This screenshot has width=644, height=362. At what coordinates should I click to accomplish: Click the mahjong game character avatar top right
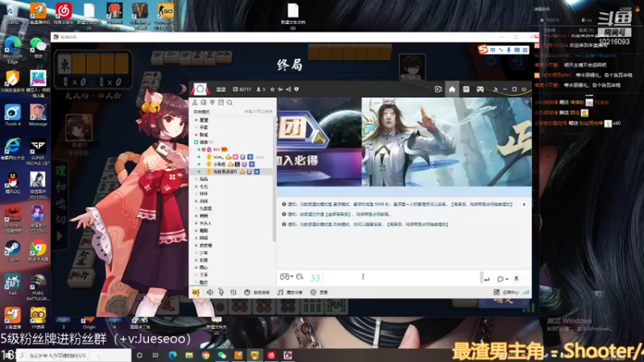[x=412, y=67]
